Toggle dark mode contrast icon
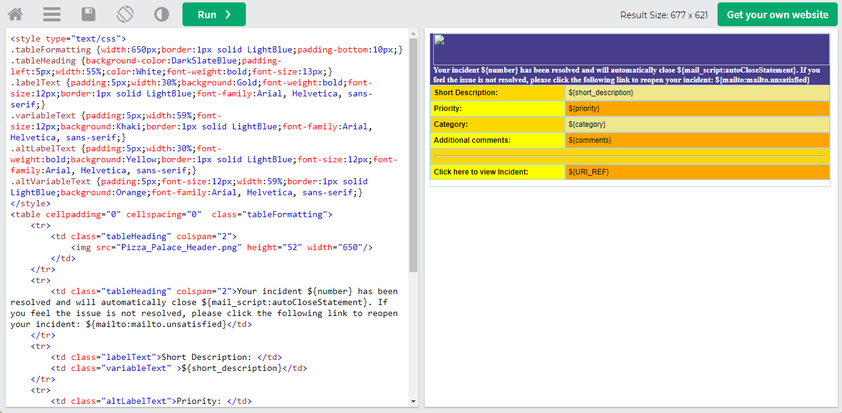This screenshot has width=842, height=413. tap(162, 15)
